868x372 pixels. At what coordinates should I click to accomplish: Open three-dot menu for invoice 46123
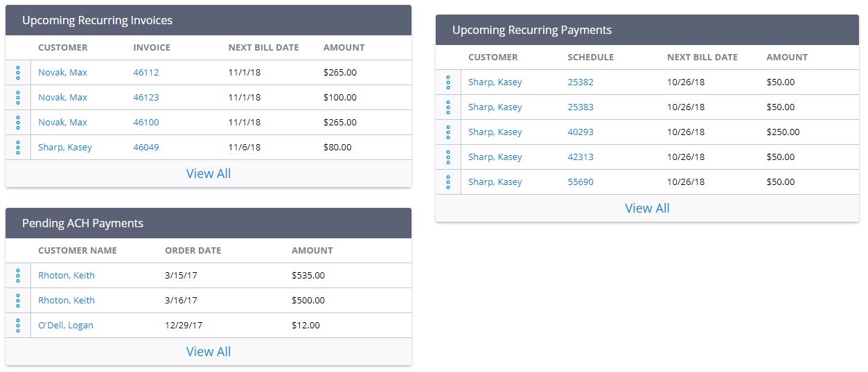[x=18, y=98]
